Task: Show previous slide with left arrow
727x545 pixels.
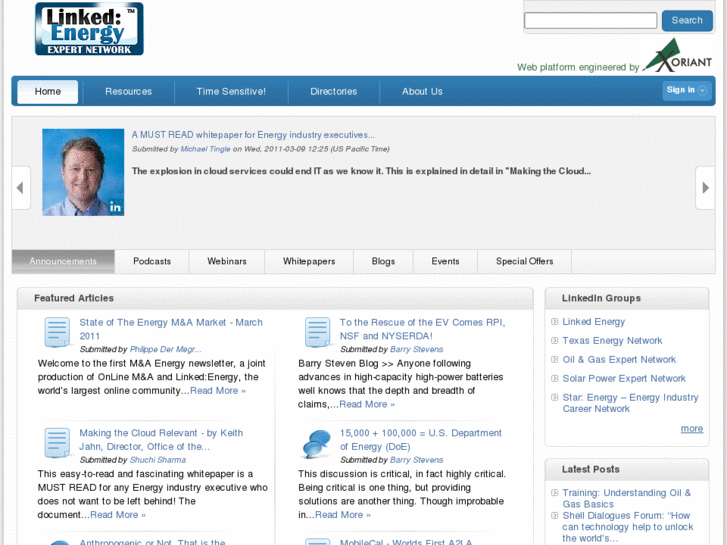Action: pyautogui.click(x=20, y=188)
